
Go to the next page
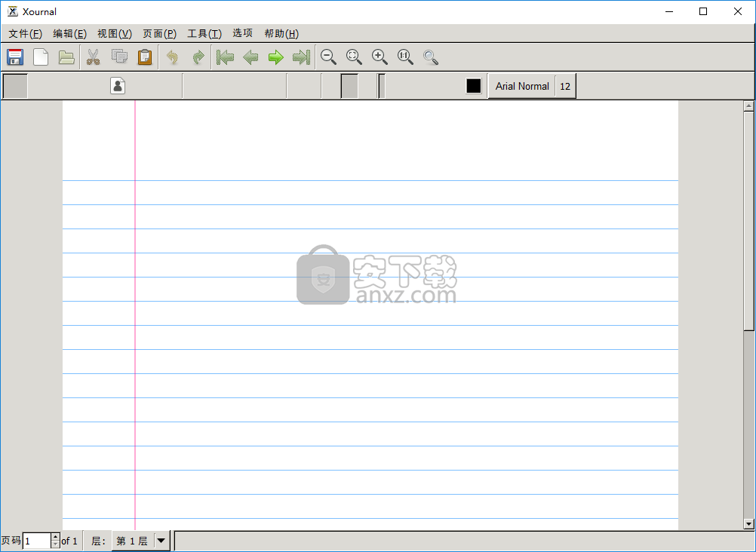coord(276,57)
